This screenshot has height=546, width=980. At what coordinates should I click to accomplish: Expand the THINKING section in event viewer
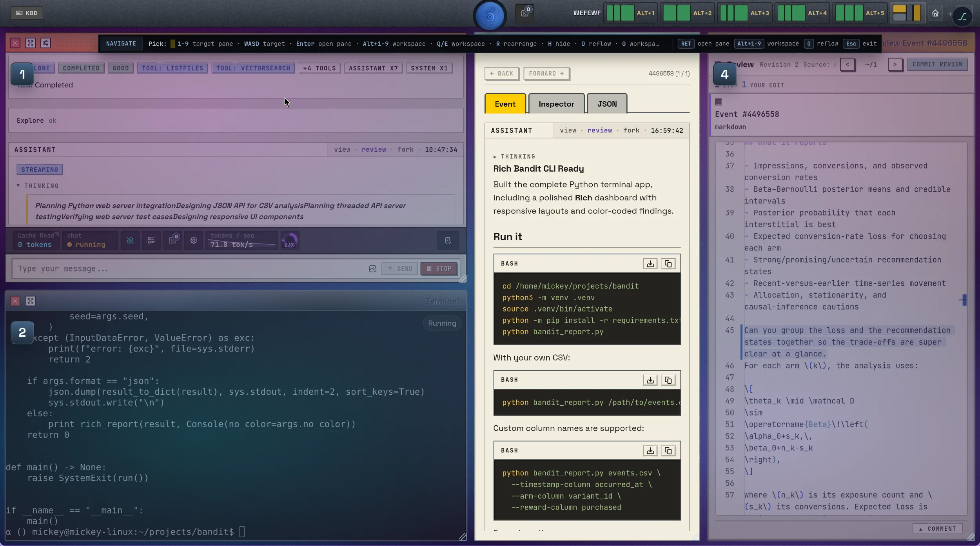point(514,156)
